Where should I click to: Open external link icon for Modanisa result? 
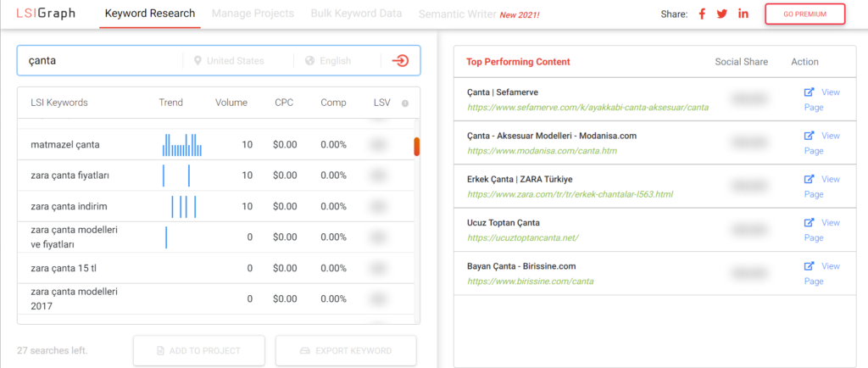809,136
